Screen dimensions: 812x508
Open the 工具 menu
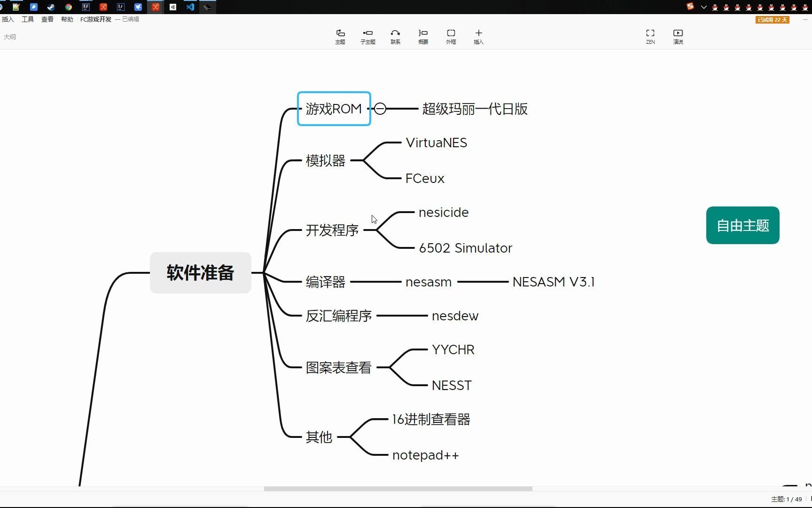[x=28, y=19]
